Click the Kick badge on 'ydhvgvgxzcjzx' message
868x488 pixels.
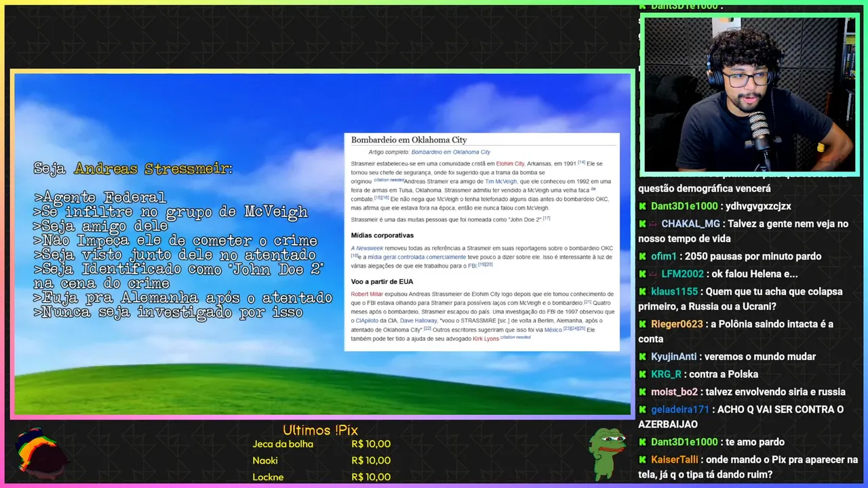[642, 206]
